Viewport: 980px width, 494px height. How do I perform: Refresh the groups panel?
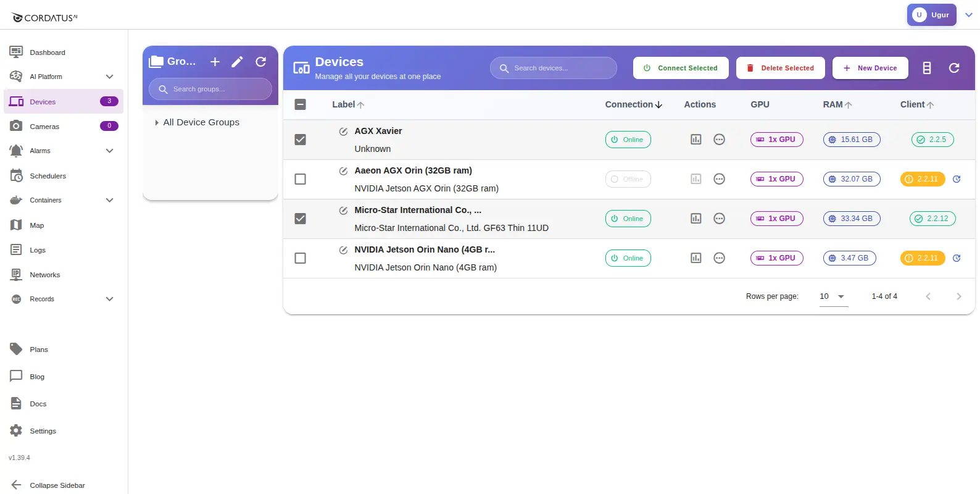click(x=260, y=62)
